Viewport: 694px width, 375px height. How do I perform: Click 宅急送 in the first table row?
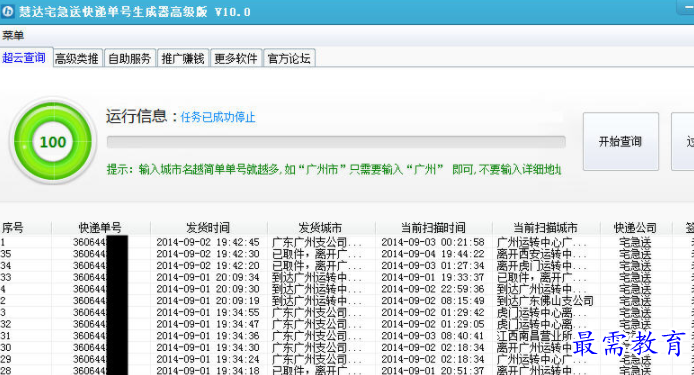click(635, 242)
